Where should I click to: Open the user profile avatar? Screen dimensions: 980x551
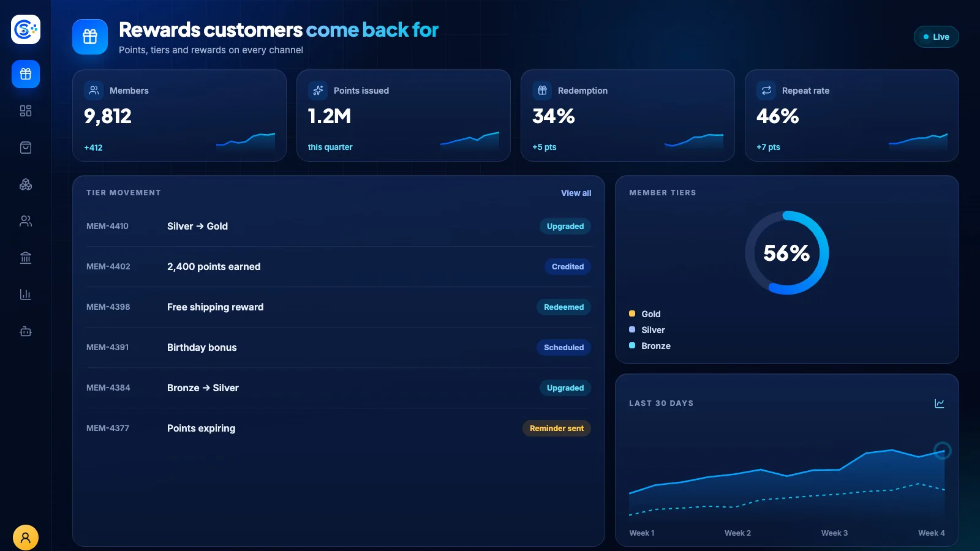pos(26,538)
